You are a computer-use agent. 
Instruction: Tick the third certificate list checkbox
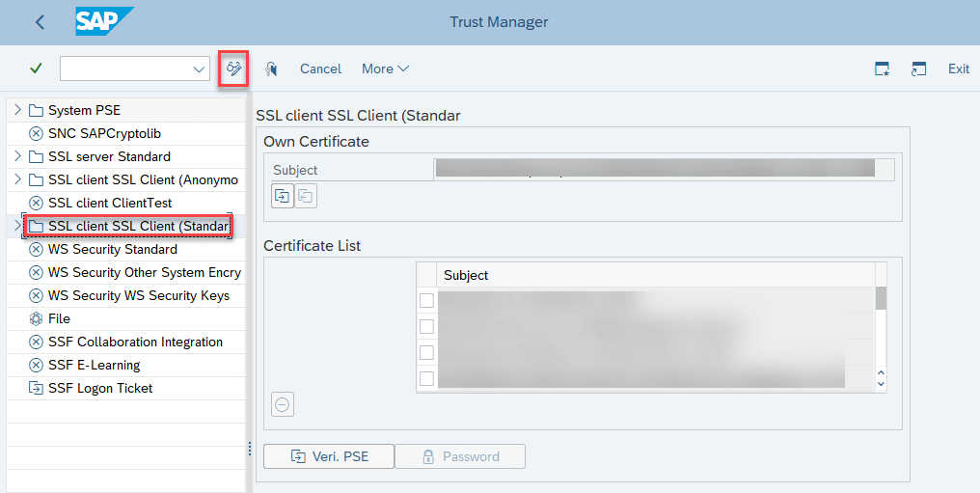[x=427, y=352]
